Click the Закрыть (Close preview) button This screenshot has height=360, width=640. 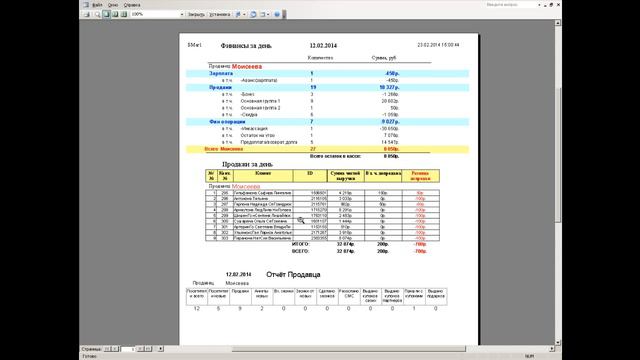(x=196, y=14)
